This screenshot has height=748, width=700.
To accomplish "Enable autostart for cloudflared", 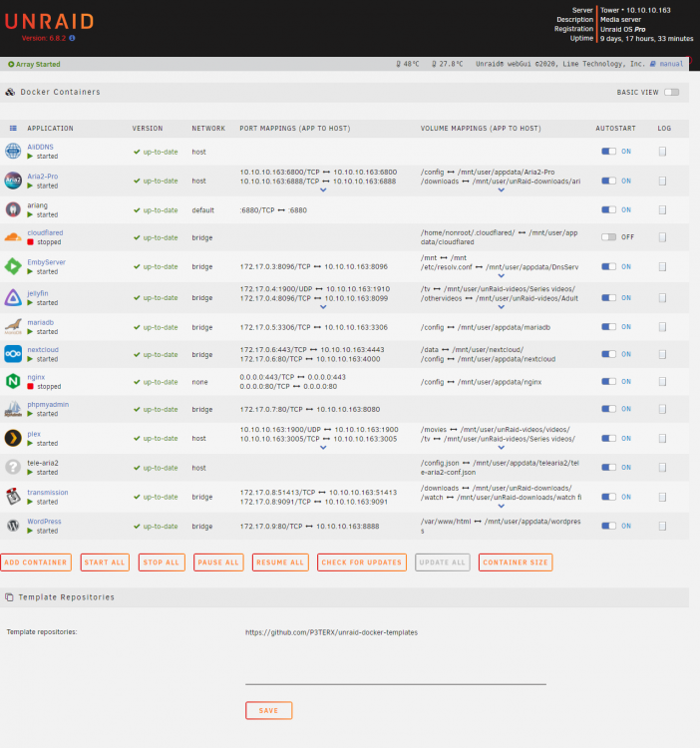I will click(608, 237).
